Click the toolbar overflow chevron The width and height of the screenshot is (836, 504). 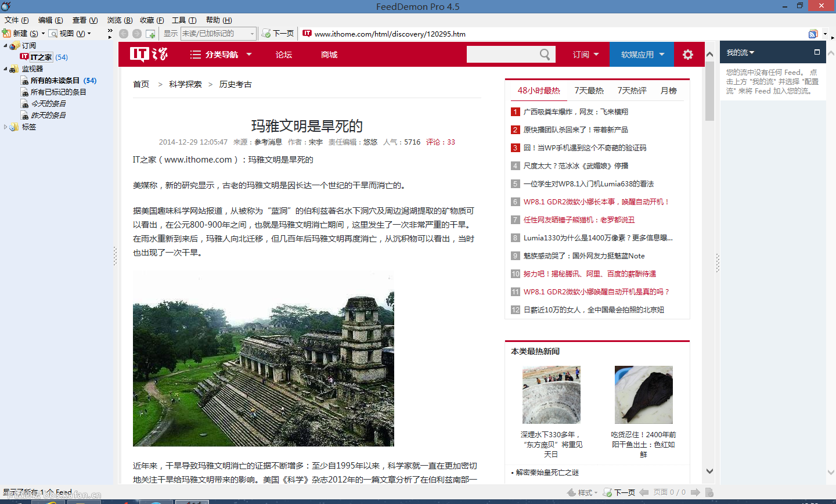(110, 31)
